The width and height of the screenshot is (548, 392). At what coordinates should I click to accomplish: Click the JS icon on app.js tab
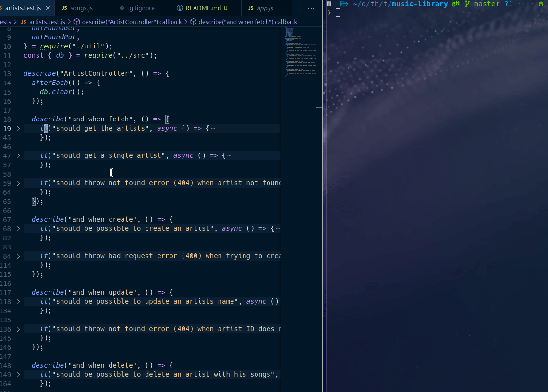coord(251,8)
